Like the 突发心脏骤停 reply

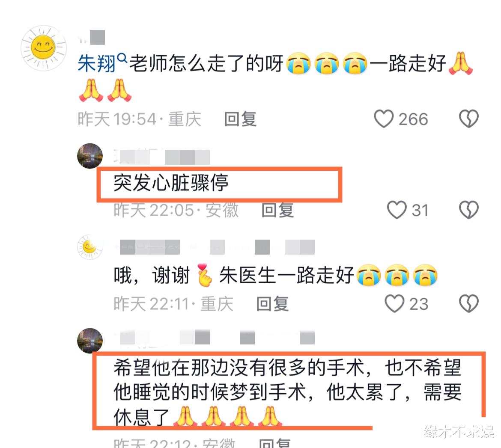click(x=397, y=210)
